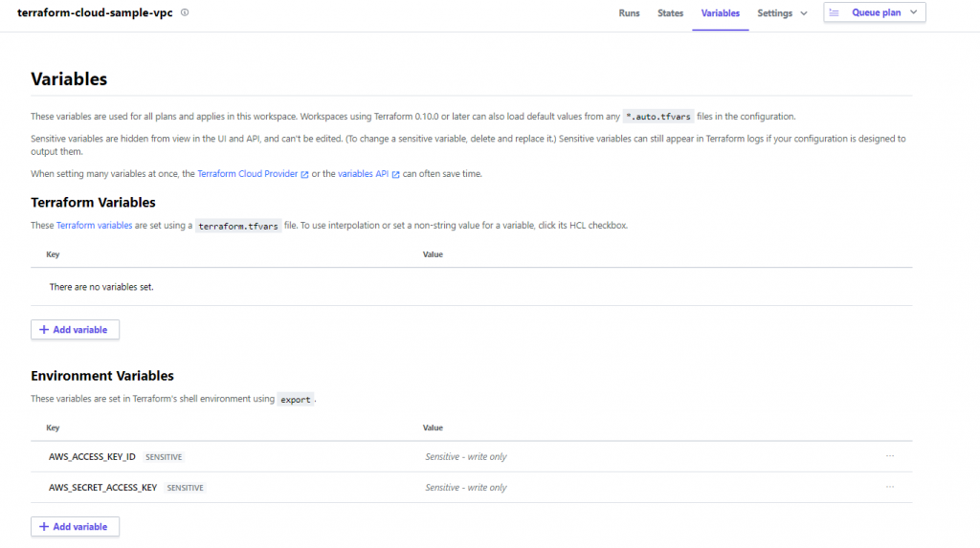Open the Queue plan dropdown chevron

point(913,12)
